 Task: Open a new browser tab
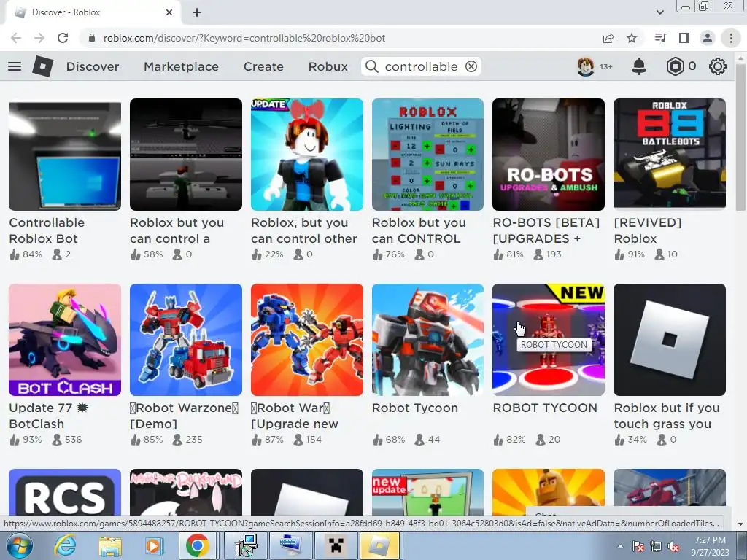pos(197,12)
